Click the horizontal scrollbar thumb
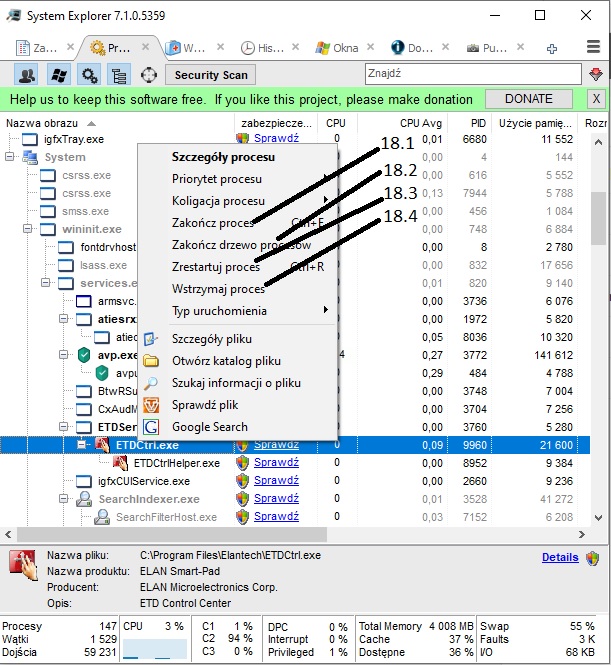The width and height of the screenshot is (611, 665). point(172,534)
